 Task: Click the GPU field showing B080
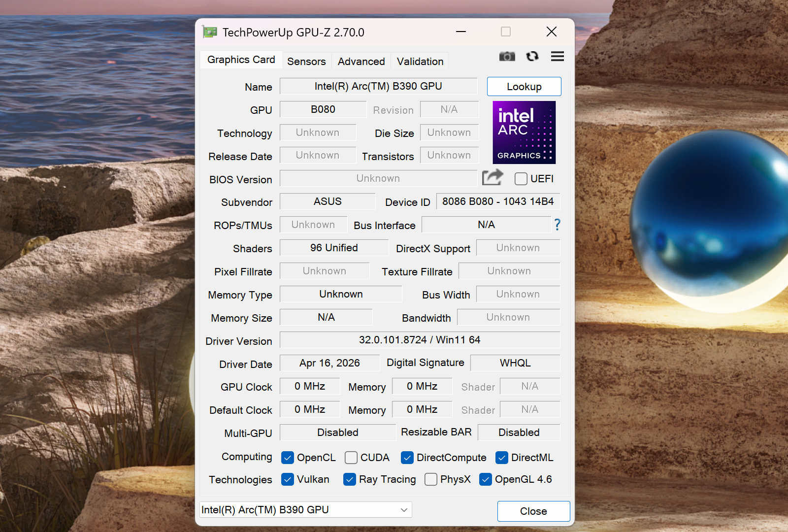323,109
